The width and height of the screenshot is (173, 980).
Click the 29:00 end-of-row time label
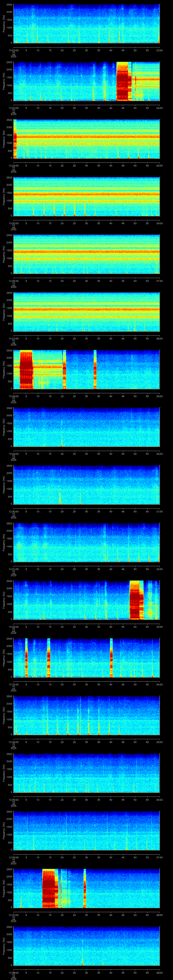tap(159, 396)
